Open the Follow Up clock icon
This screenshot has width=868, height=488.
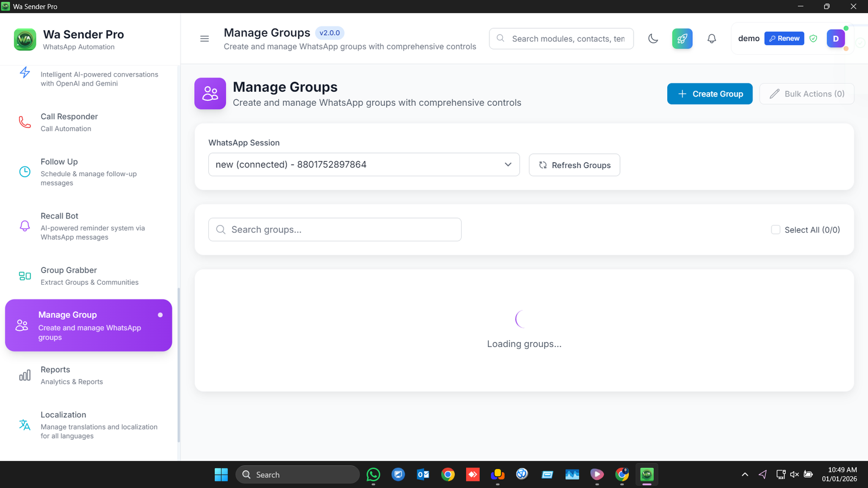click(x=24, y=171)
